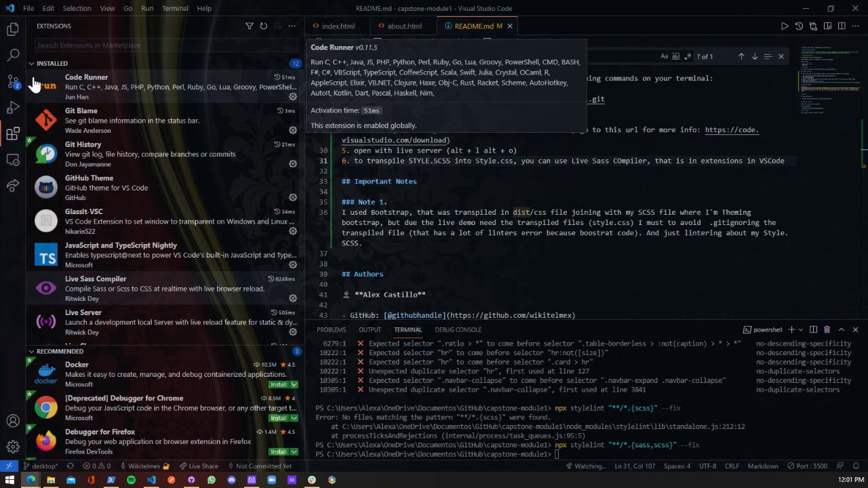The height and width of the screenshot is (488, 868).
Task: Open the Selection menu
Action: 77,8
